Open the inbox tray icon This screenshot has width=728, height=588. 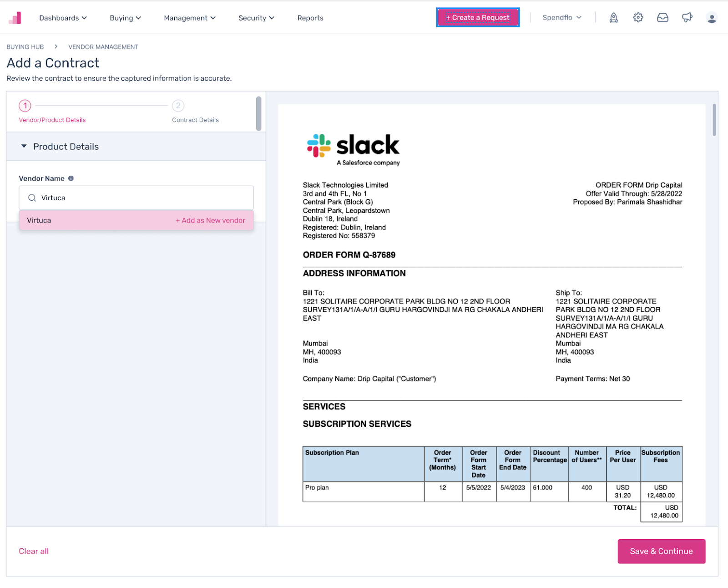pos(662,18)
